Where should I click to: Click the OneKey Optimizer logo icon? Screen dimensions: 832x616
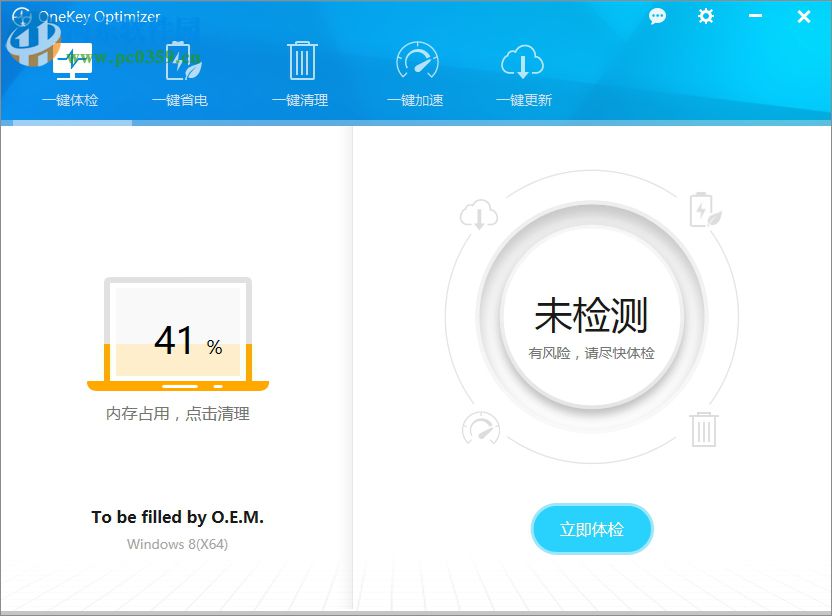click(23, 16)
